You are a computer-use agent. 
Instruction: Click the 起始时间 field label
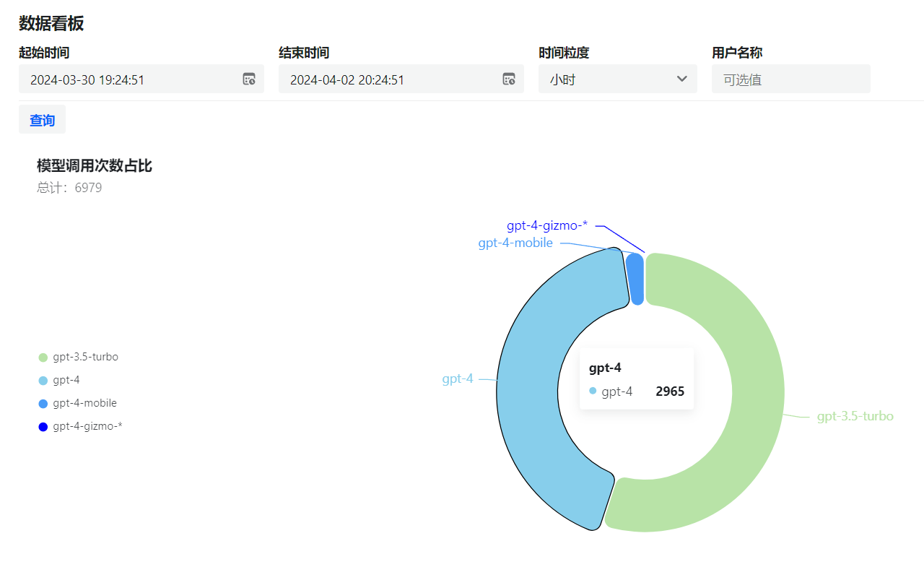[x=44, y=53]
